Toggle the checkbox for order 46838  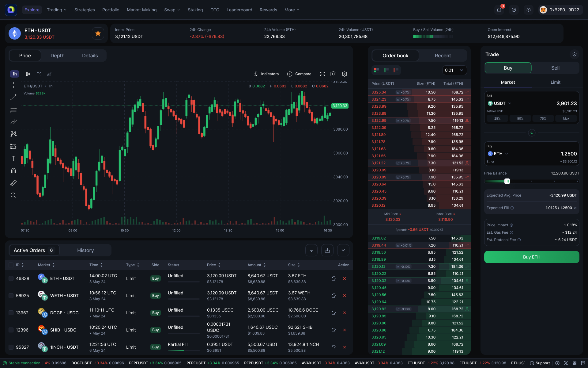(x=11, y=278)
